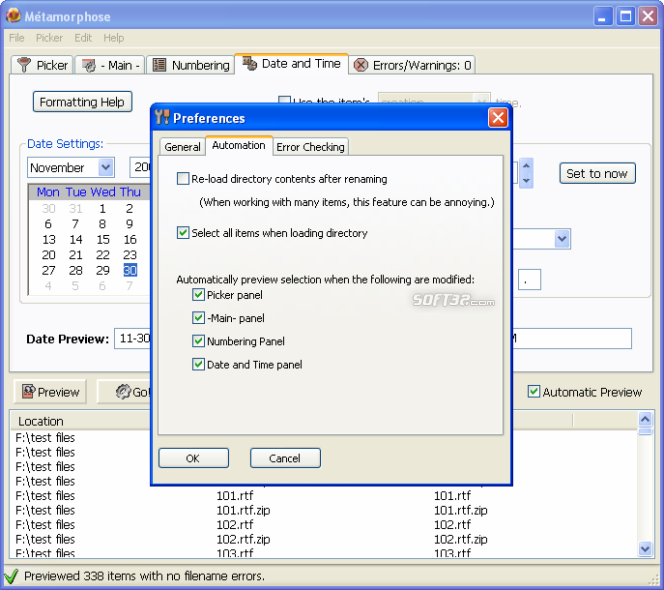Open the Help menu
664x590 pixels.
113,38
